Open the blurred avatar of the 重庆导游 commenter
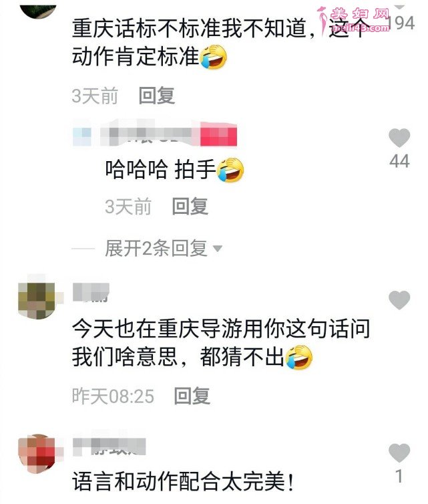This screenshot has height=504, width=428. pyautogui.click(x=37, y=299)
